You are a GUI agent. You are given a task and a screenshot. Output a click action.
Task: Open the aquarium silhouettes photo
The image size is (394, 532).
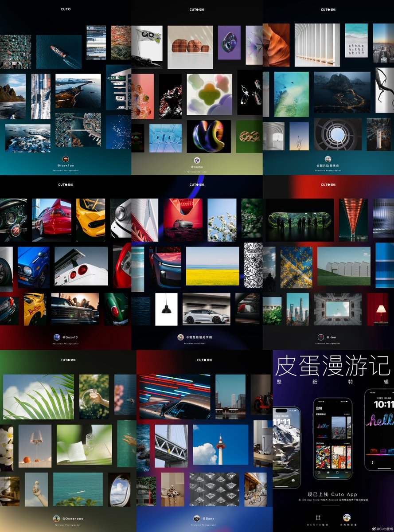coord(300,220)
